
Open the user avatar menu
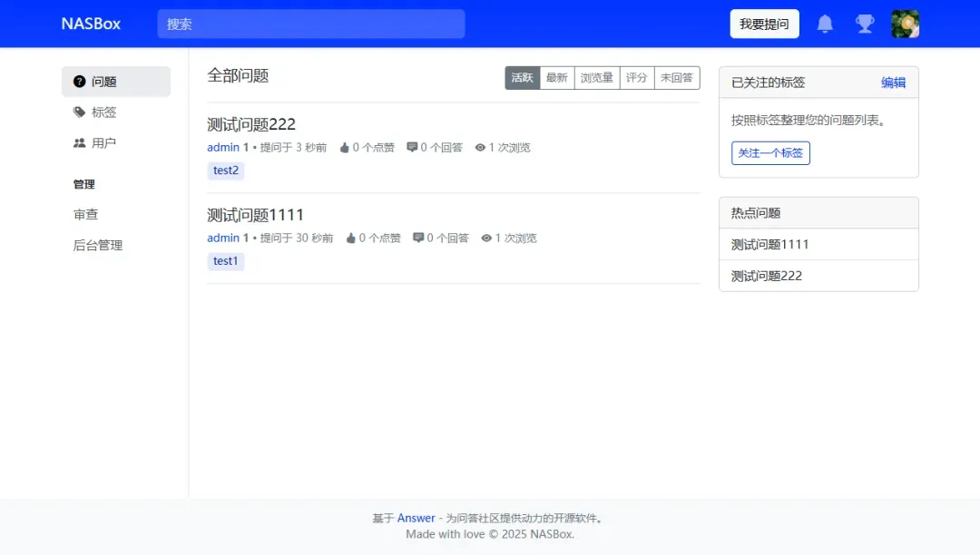(x=905, y=24)
